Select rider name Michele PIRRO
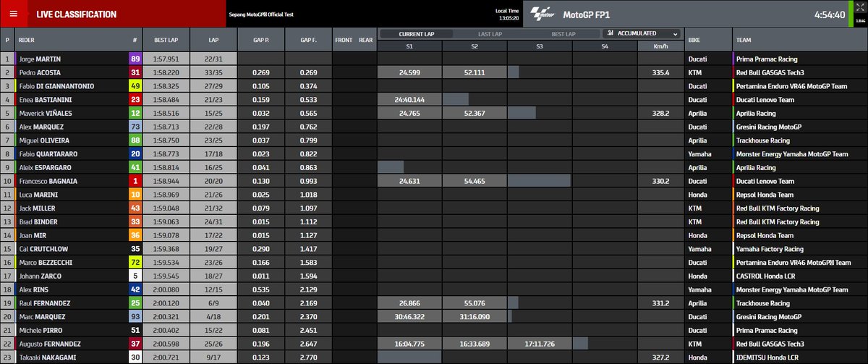This screenshot has width=868, height=364. 41,331
